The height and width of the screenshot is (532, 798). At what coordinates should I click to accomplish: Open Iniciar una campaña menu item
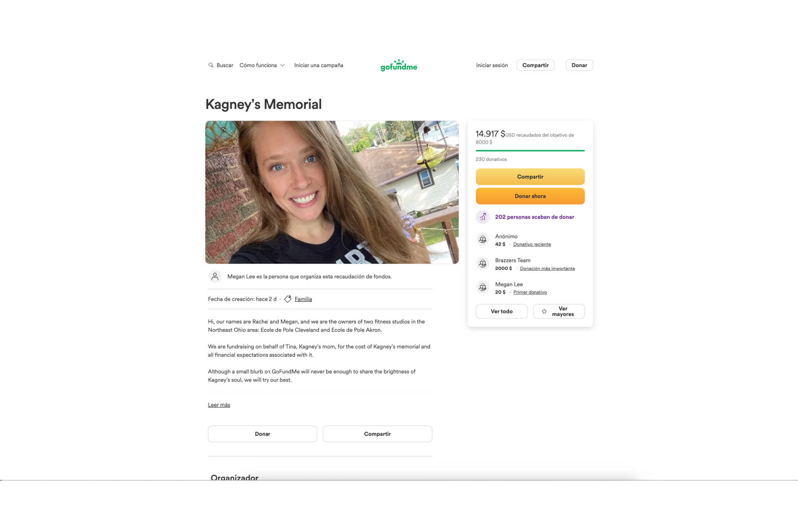319,65
